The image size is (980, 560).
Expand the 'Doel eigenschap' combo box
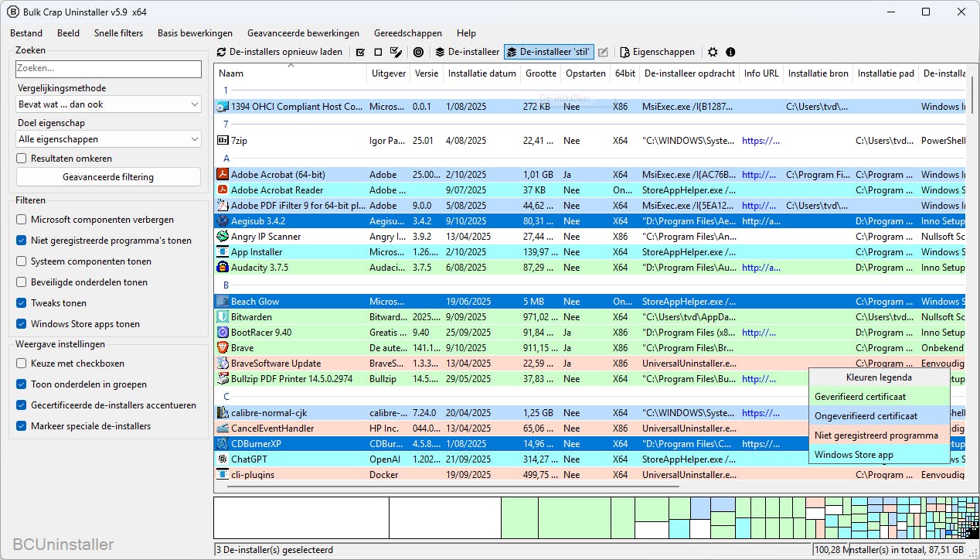coord(108,139)
